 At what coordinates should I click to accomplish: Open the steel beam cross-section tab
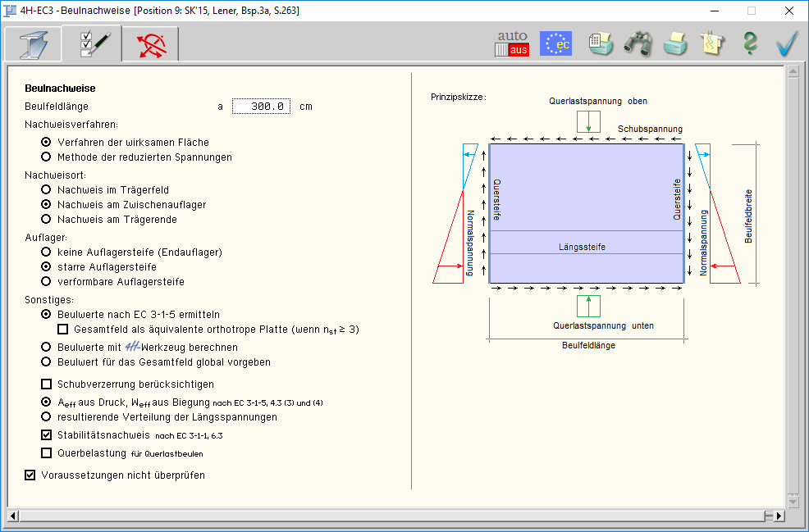[34, 43]
